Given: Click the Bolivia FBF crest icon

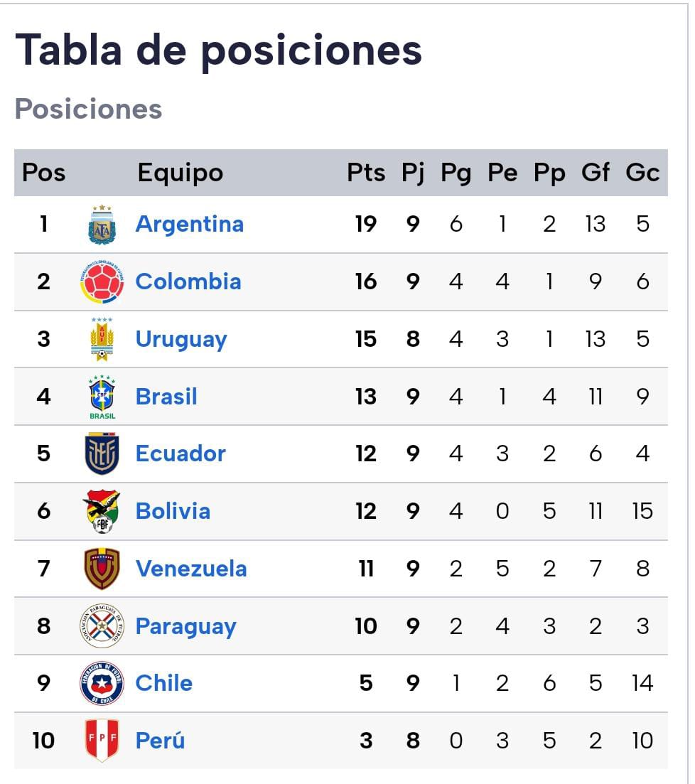Looking at the screenshot, I should coord(102,512).
